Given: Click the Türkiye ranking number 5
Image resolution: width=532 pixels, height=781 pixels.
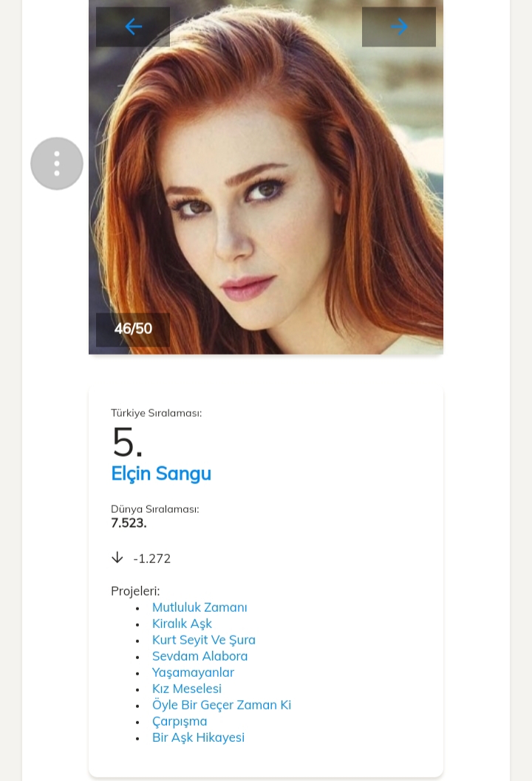Looking at the screenshot, I should (127, 443).
